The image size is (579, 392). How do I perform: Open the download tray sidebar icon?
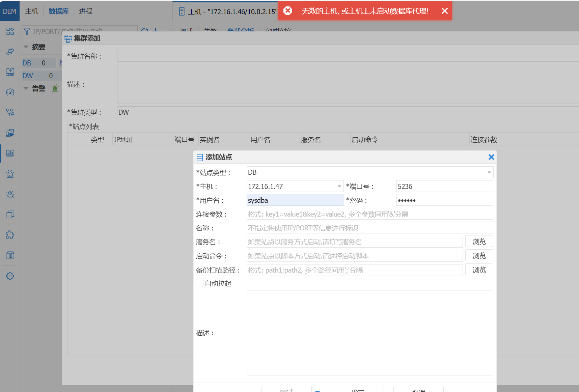pyautogui.click(x=10, y=72)
